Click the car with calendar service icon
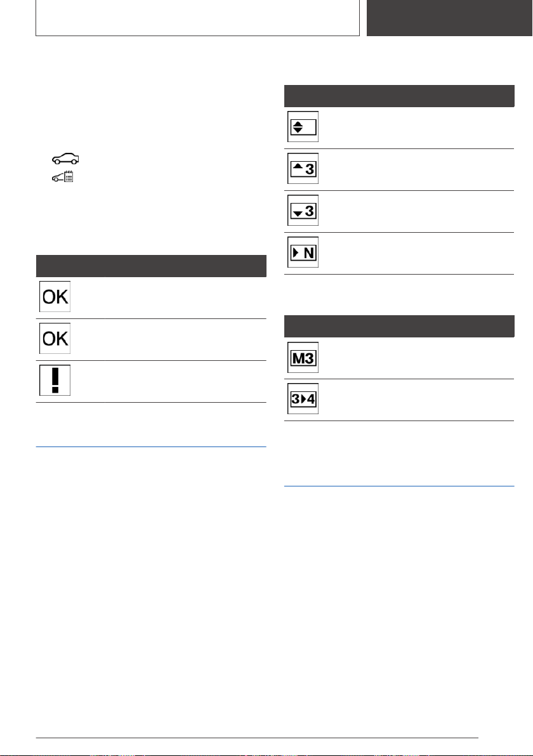The width and height of the screenshot is (533, 756). click(63, 176)
